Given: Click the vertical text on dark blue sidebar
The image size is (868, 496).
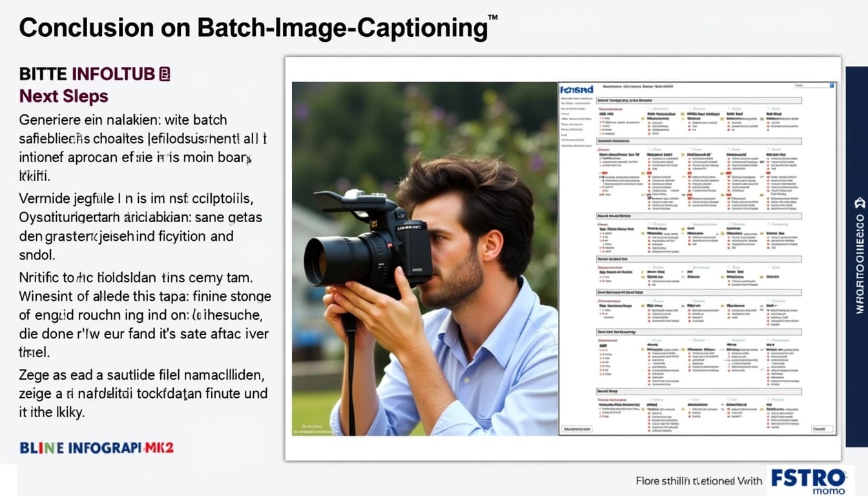Looking at the screenshot, I should pyautogui.click(x=859, y=271).
